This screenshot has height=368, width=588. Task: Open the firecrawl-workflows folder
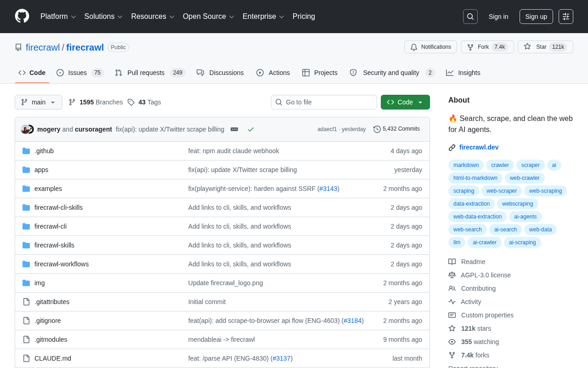tap(62, 264)
